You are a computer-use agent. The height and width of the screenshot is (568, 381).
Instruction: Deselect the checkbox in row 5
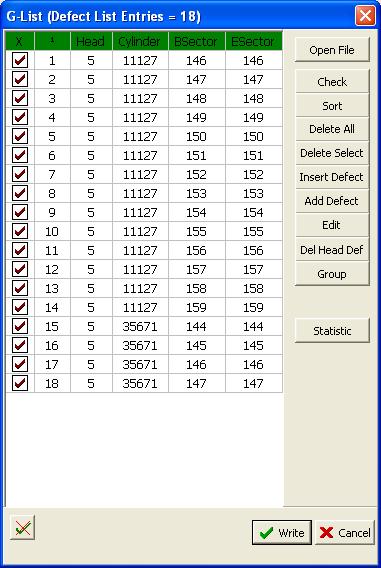[20, 136]
